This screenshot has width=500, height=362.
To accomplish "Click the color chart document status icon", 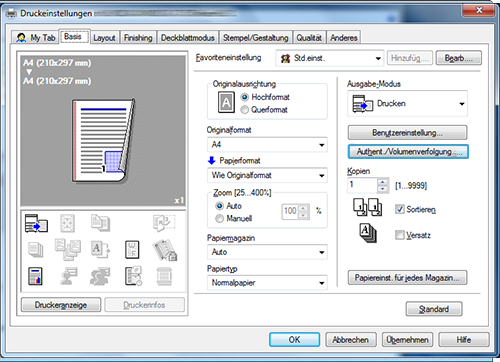I will pyautogui.click(x=35, y=276).
